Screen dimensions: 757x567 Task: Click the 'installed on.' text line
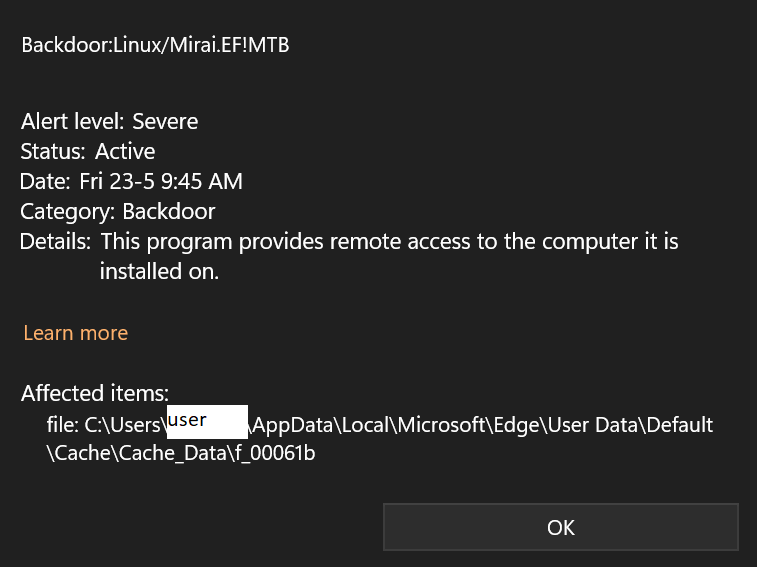[158, 271]
